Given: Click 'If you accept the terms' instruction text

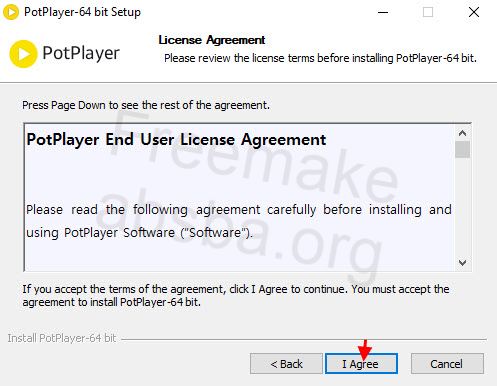Looking at the screenshot, I should tap(236, 295).
